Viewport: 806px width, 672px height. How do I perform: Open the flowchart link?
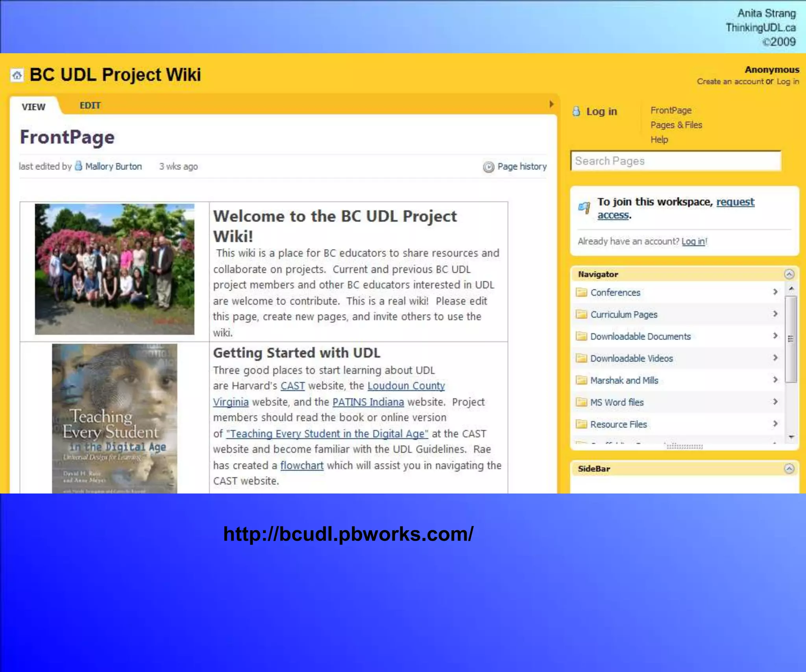(x=302, y=465)
